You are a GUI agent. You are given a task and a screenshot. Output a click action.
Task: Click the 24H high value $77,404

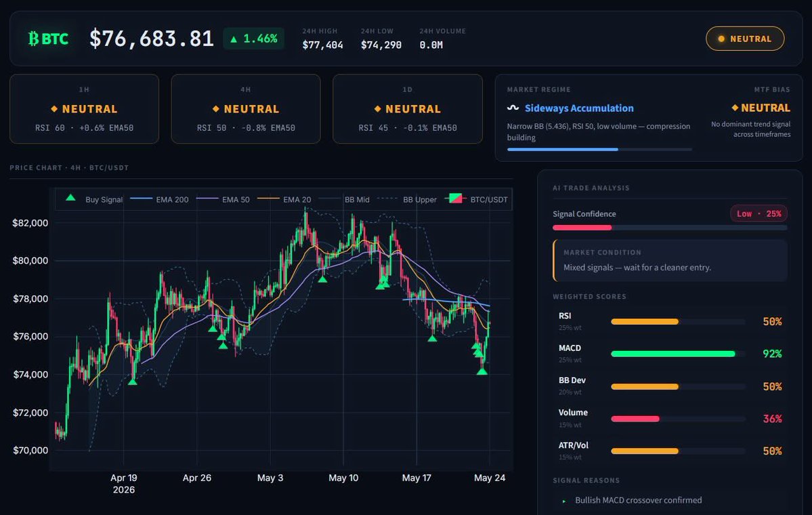pyautogui.click(x=322, y=45)
